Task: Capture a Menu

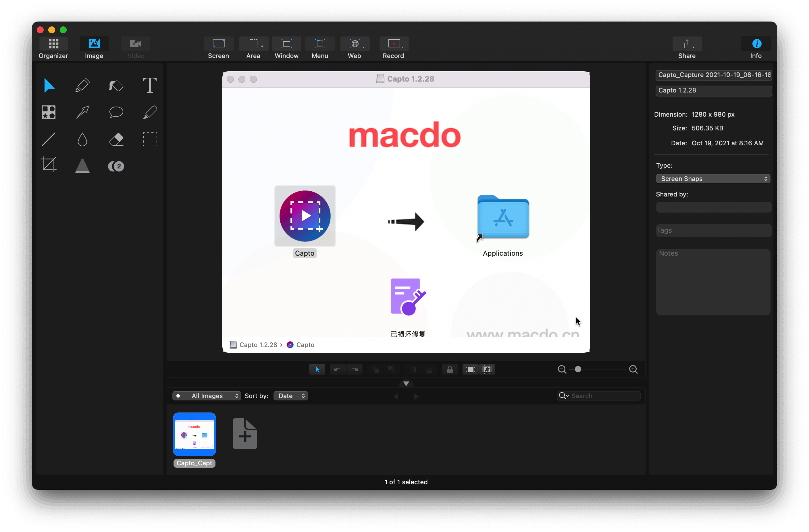Action: click(320, 48)
